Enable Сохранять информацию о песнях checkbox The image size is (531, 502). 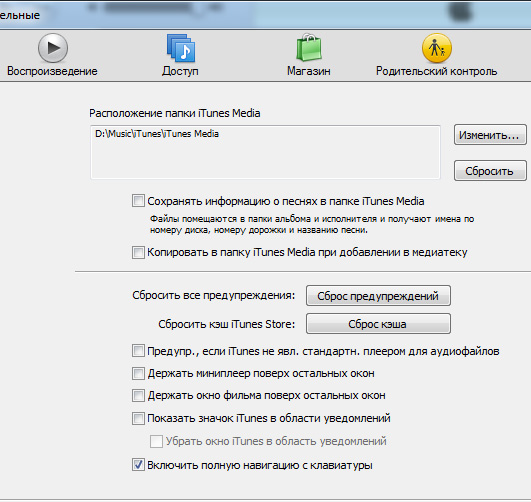138,201
